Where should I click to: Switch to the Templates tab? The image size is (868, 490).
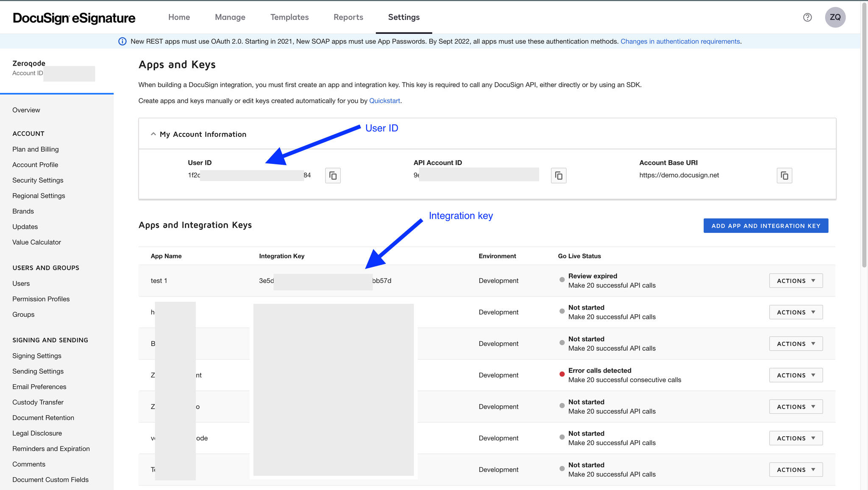click(289, 17)
